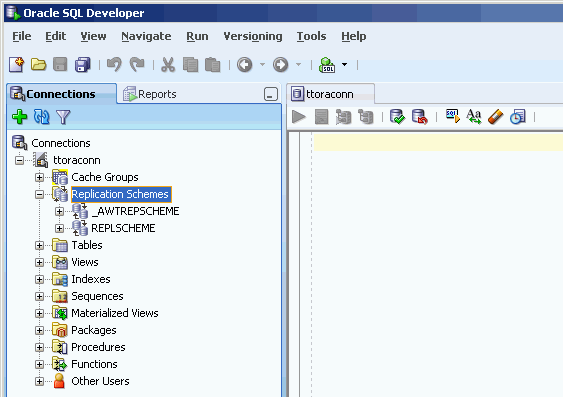Open the Forward history dropdown arrow
The image size is (563, 397).
tap(298, 65)
